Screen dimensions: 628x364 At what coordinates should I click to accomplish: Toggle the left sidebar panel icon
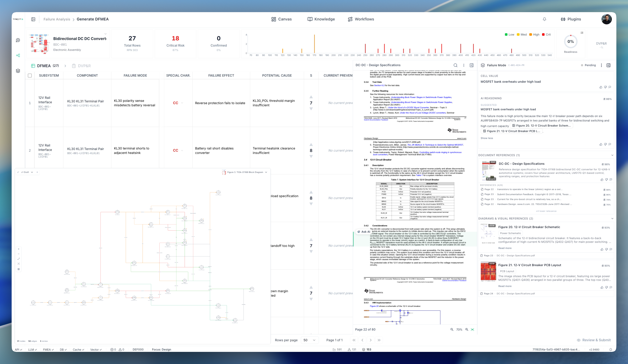(33, 19)
